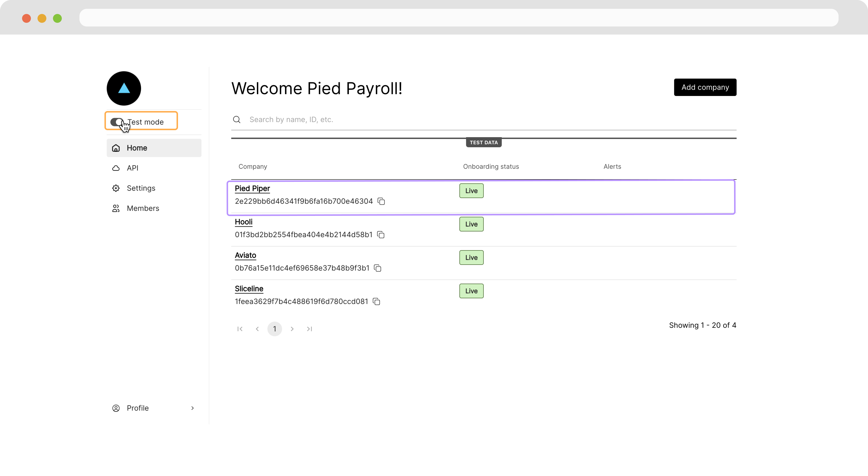Go to the first page icon

pos(240,329)
